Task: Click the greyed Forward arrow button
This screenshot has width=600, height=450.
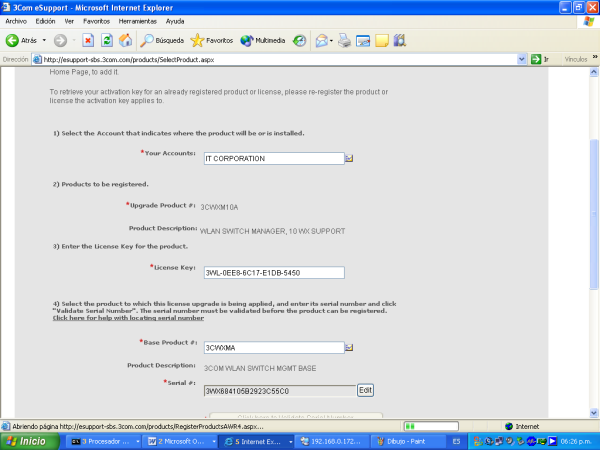Action: click(60, 40)
